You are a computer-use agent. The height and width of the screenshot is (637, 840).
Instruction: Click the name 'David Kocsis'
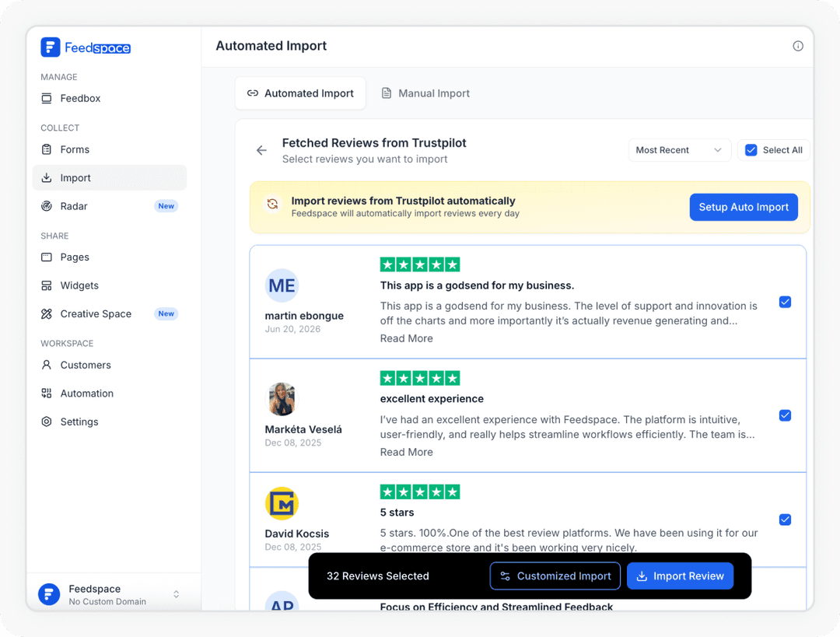(297, 534)
